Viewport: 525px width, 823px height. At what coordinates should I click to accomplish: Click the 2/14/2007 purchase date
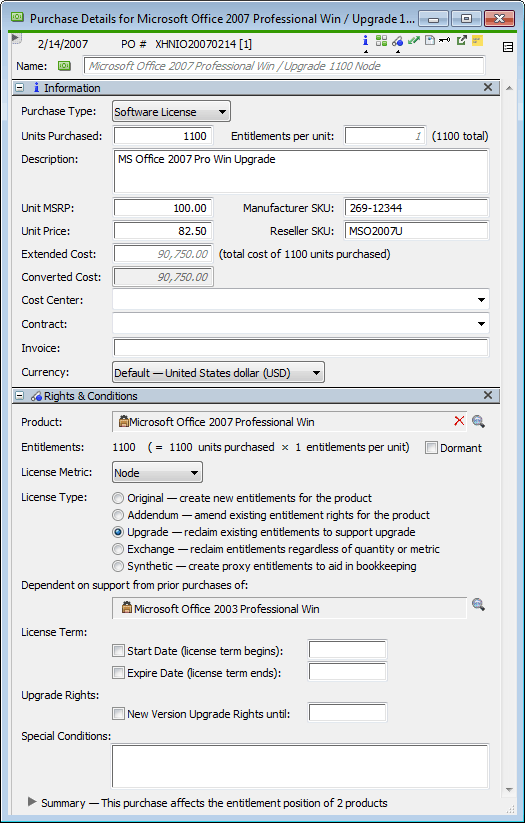point(63,44)
